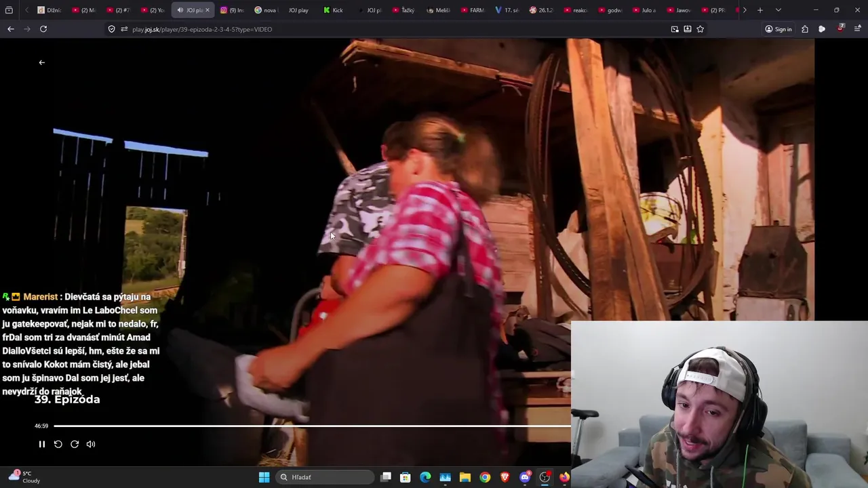
Task: Open Firefox from taskbar
Action: coord(564,477)
